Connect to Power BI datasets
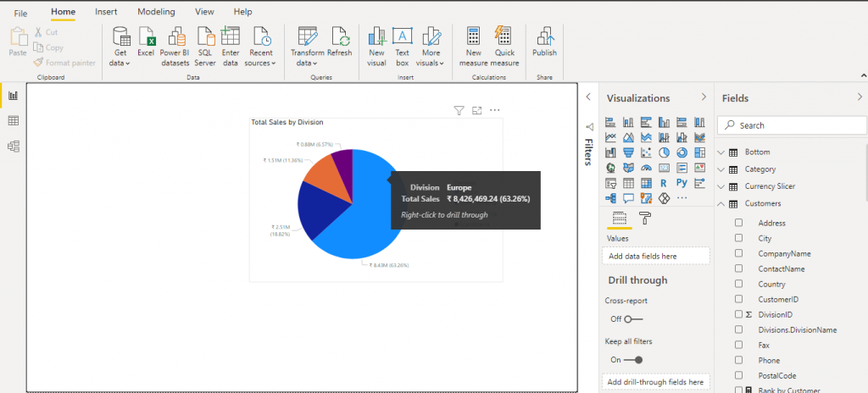Viewport: 868px width, 393px height. tap(175, 47)
